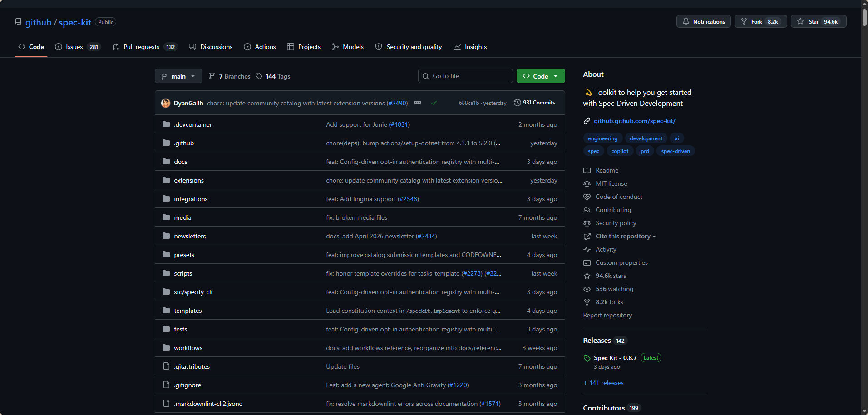Click the 'fix: broken media files' commit message
The height and width of the screenshot is (415, 868).
click(356, 217)
